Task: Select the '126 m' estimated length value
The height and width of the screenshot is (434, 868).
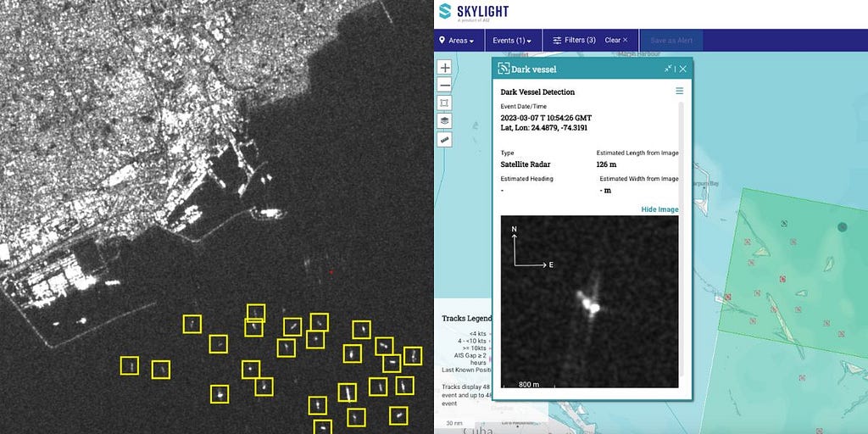Action: pyautogui.click(x=606, y=164)
